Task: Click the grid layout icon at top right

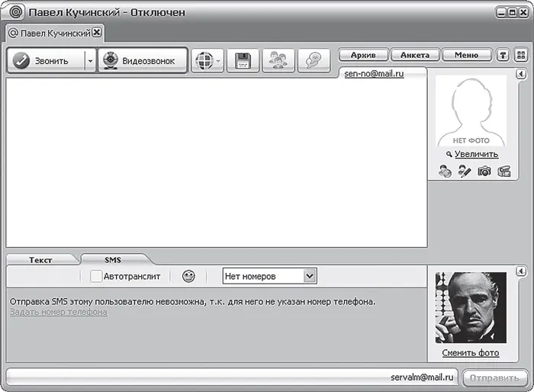Action: click(x=521, y=55)
